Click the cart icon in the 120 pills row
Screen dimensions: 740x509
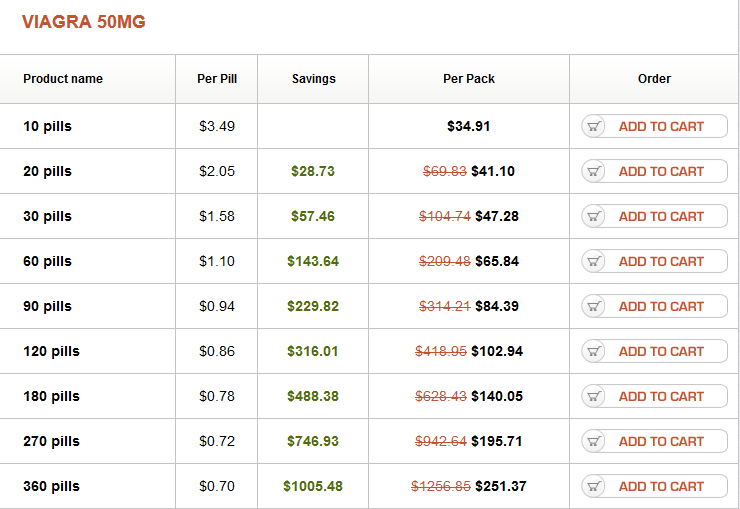coord(594,351)
